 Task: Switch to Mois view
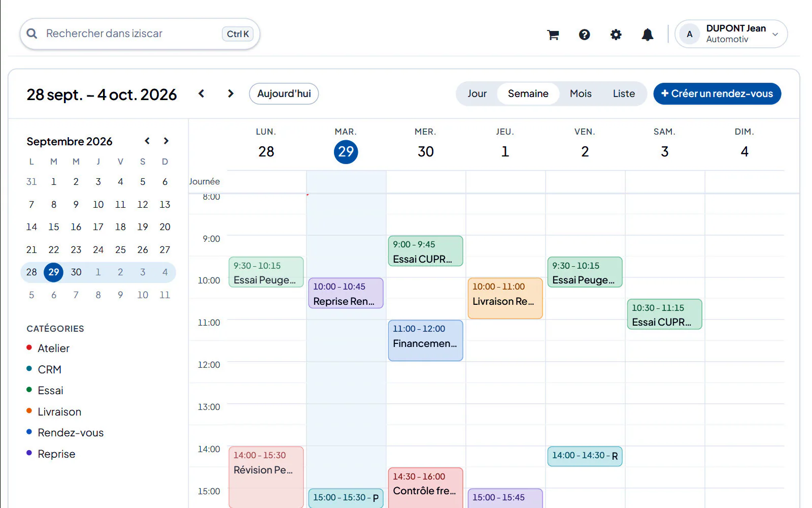coord(581,93)
